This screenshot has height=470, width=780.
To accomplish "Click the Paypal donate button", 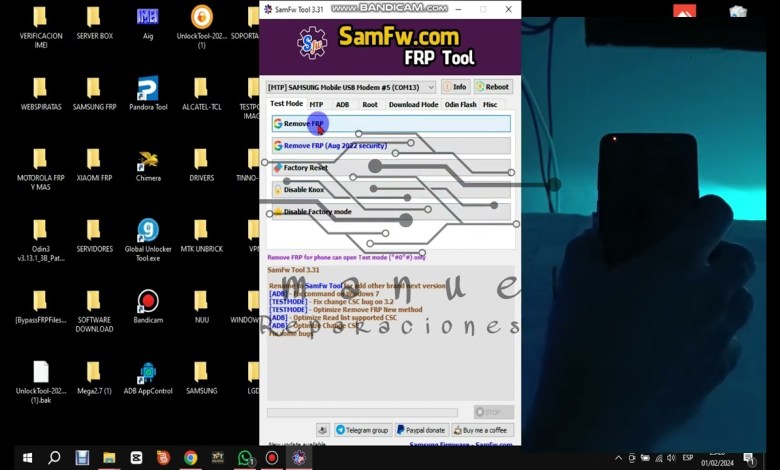I will tap(421, 430).
